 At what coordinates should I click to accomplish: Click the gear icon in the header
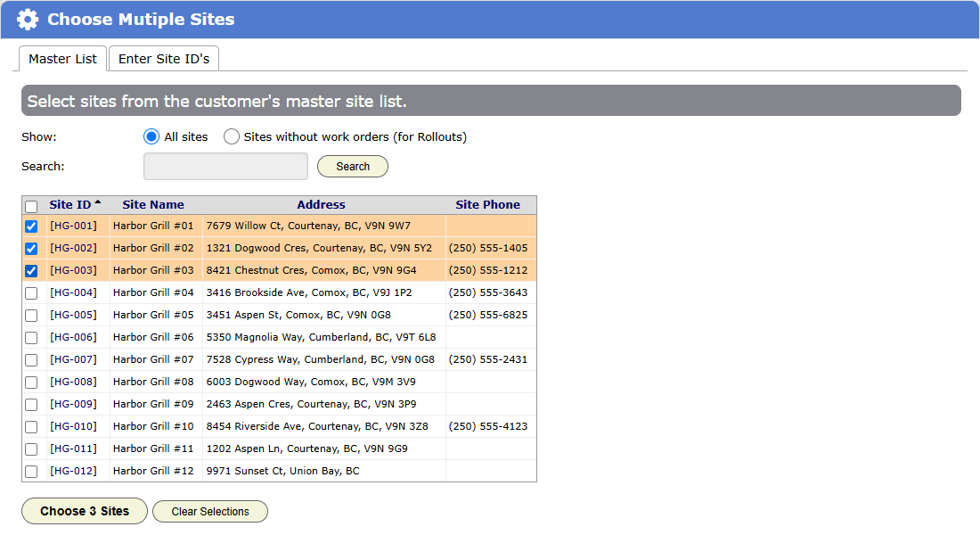[x=28, y=20]
